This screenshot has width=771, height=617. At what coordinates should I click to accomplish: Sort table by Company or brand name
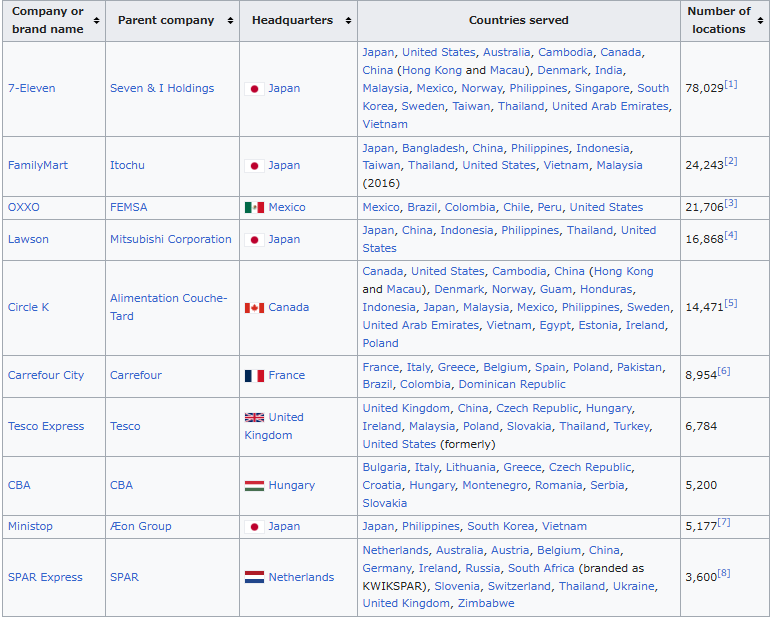pyautogui.click(x=96, y=20)
